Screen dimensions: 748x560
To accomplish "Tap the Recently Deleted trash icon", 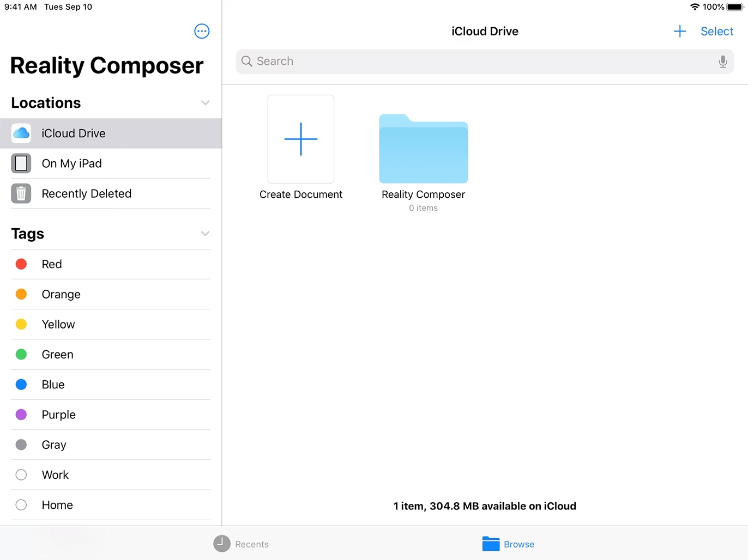I will tap(21, 193).
